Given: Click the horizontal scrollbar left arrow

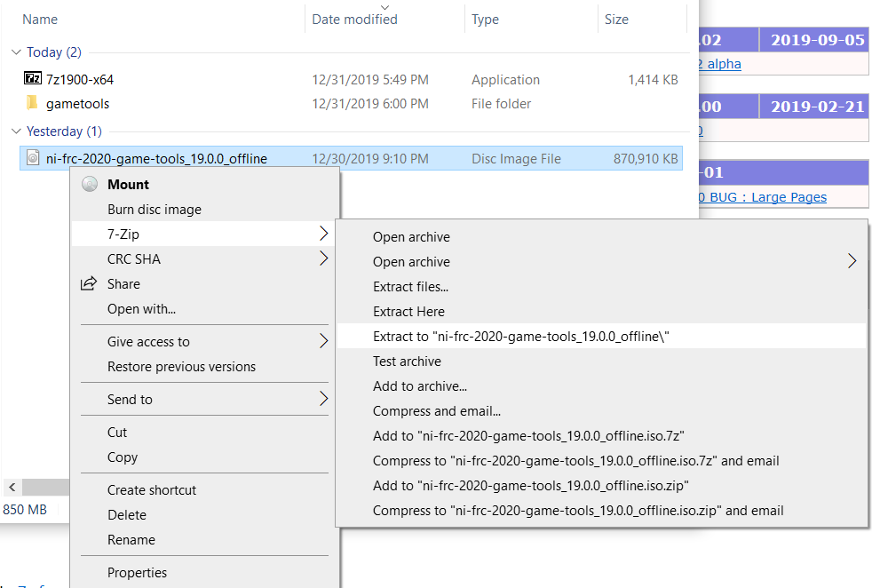Looking at the screenshot, I should click(x=12, y=487).
